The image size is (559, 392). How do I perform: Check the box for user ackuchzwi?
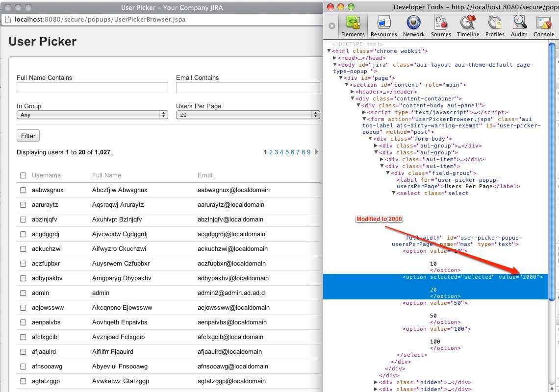[23, 249]
